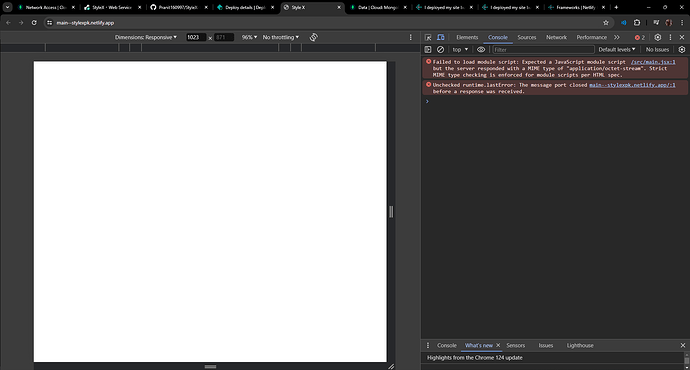690x370 pixels.
Task: Switch to the Data Cloud MongoDB tab
Action: click(x=378, y=7)
